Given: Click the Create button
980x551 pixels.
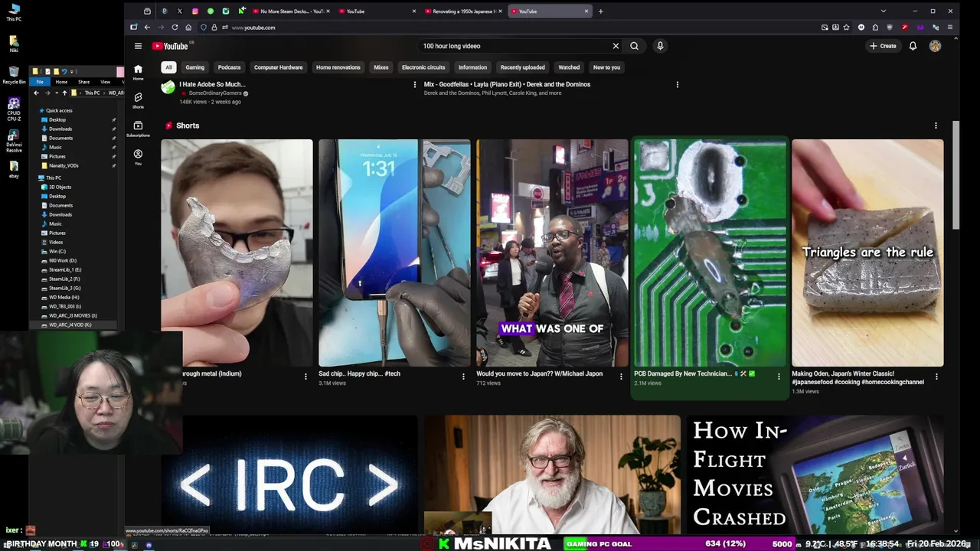Looking at the screenshot, I should (883, 46).
